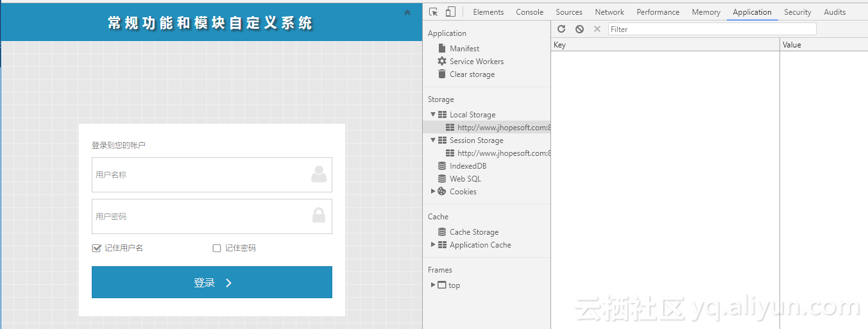Click the 用户名称 username input field
868x329 pixels.
(x=212, y=174)
